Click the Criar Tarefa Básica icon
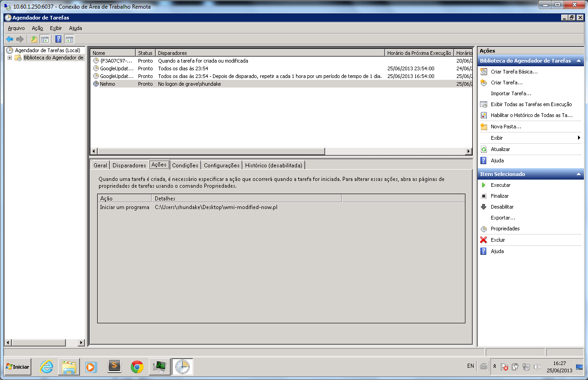588x380 pixels. coord(484,72)
